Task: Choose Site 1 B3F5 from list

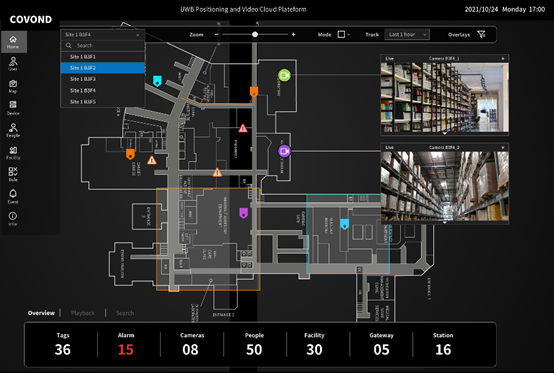Action: 102,102
